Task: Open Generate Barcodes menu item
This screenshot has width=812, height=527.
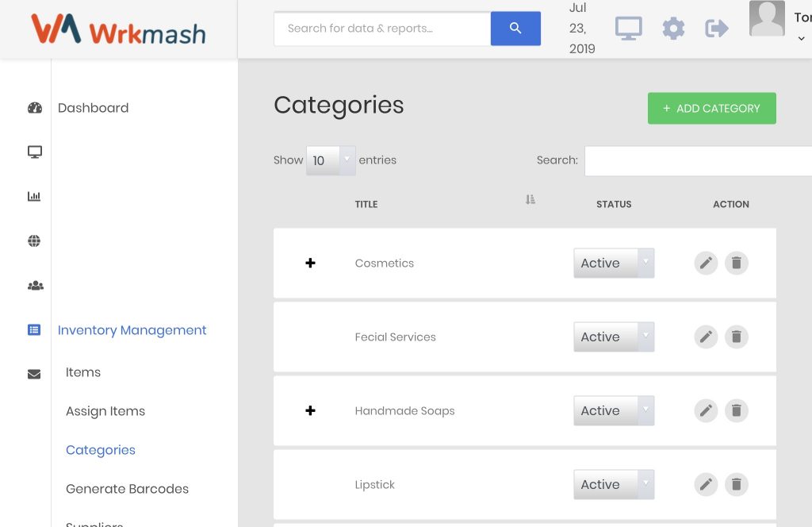Action: click(x=127, y=489)
